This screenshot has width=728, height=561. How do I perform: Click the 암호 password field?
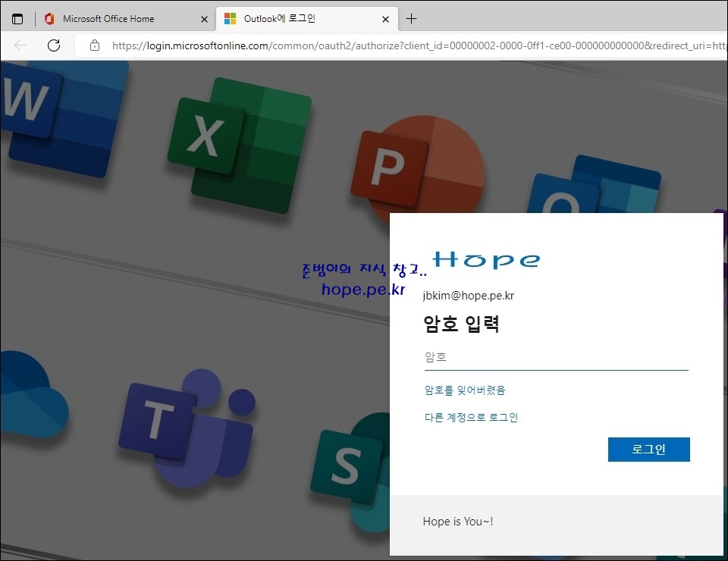[556, 357]
